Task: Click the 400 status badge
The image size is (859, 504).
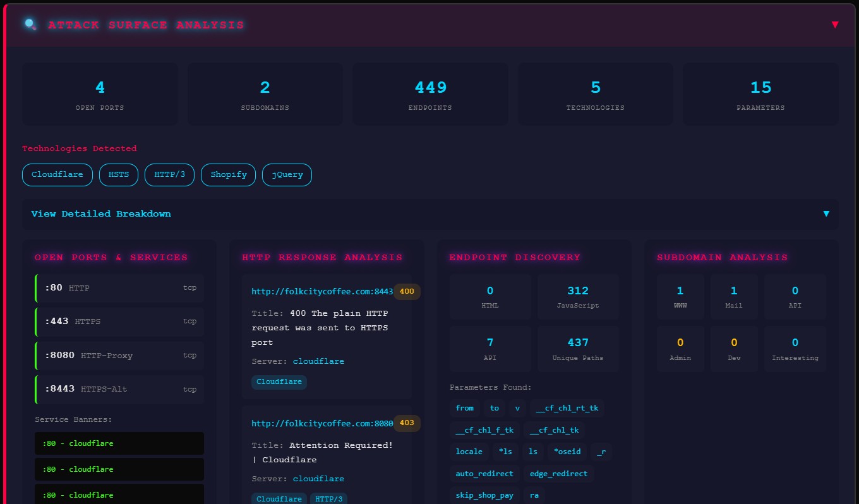Action: [x=407, y=291]
